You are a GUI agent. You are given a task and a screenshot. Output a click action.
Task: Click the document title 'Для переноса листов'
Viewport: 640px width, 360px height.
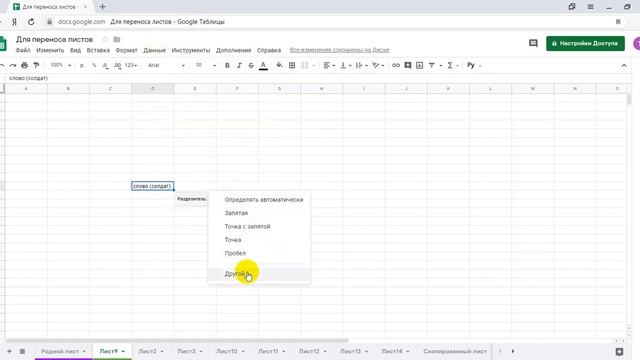point(54,39)
